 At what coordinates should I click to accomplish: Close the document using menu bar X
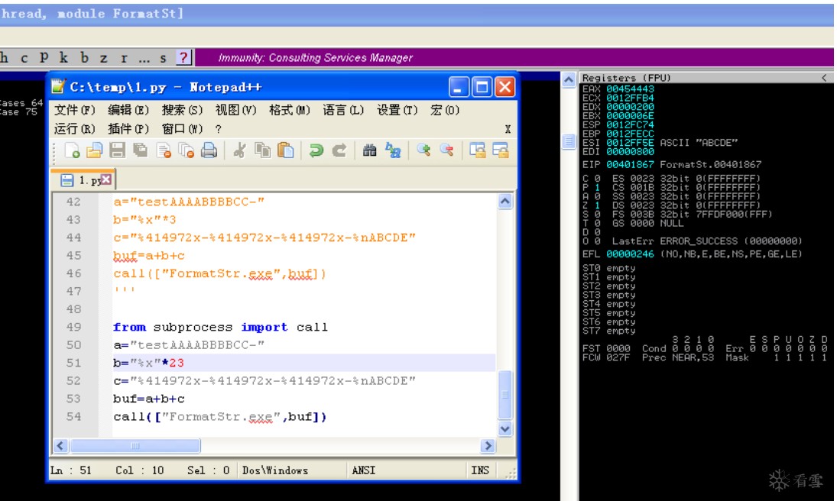point(508,130)
